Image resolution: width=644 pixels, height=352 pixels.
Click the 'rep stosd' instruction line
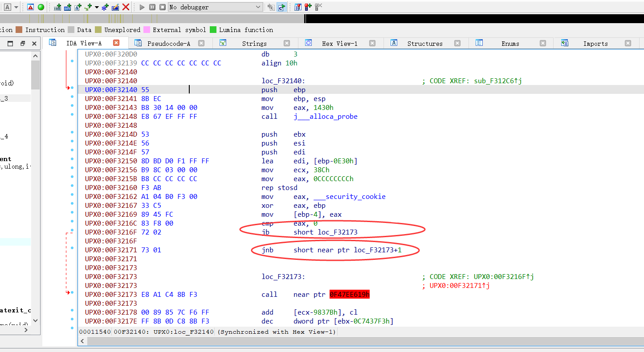279,187
